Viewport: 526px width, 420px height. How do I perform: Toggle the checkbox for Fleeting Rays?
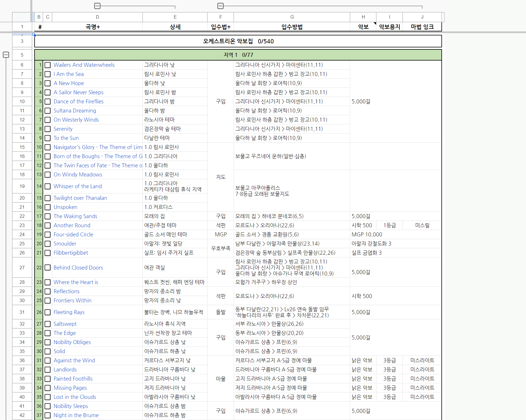[x=48, y=312]
